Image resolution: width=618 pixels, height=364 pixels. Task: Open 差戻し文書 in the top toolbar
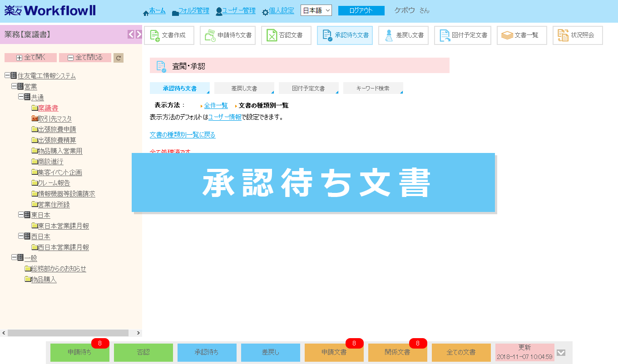(403, 35)
